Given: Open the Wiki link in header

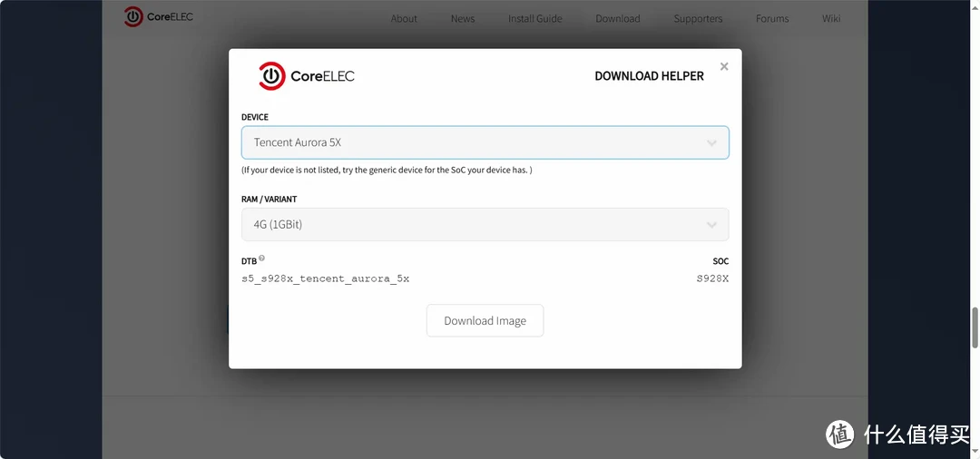Looking at the screenshot, I should coord(831,19).
